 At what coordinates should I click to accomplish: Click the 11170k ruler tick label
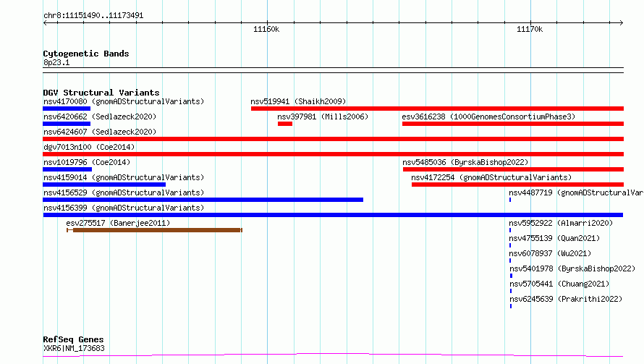click(530, 29)
